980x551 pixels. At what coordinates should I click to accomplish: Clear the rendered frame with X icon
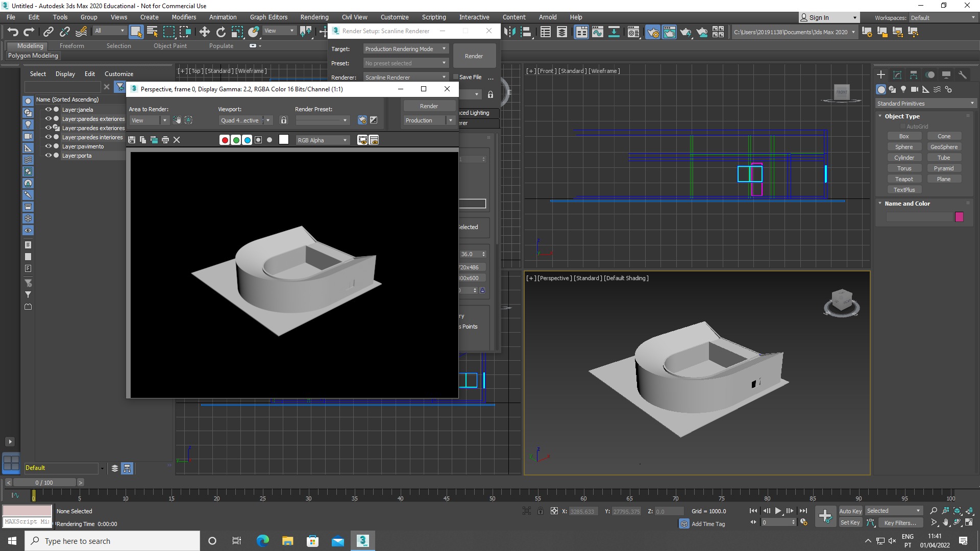click(x=177, y=140)
